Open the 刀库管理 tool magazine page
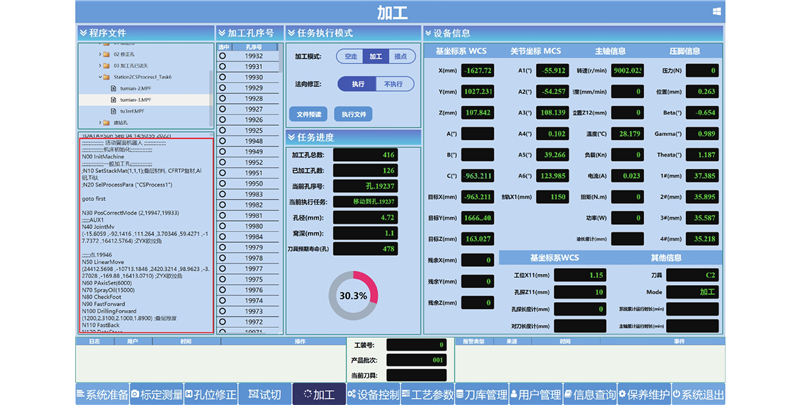This screenshot has width=800, height=405. click(x=481, y=395)
